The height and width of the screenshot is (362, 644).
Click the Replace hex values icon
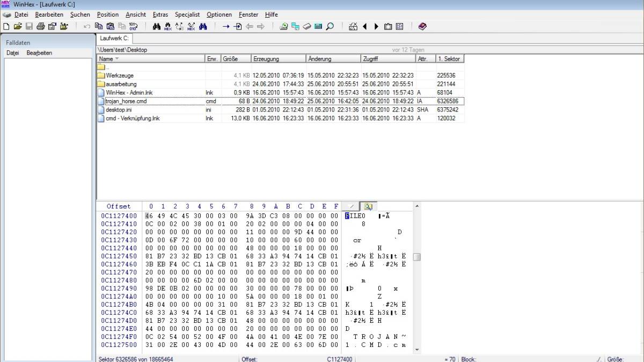point(191,26)
